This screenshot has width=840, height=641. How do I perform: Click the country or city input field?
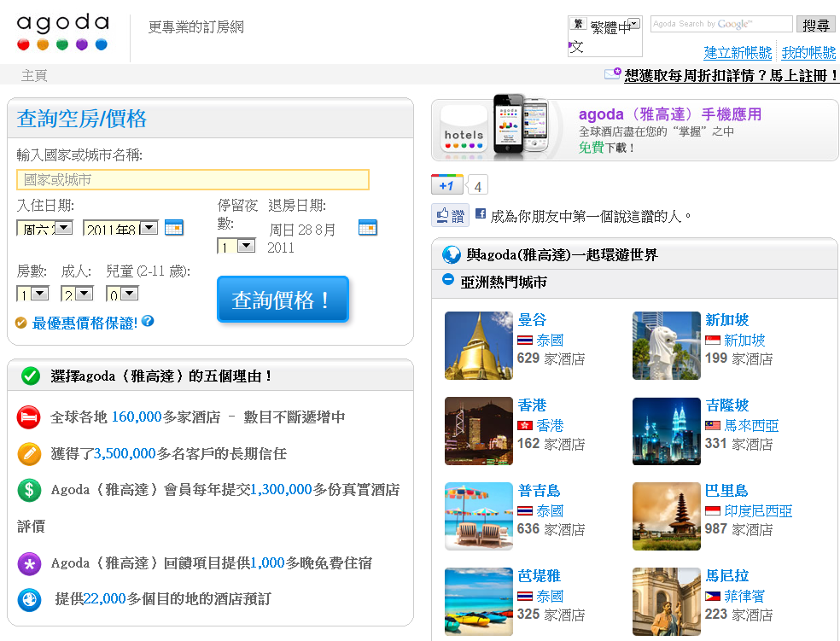coord(193,180)
